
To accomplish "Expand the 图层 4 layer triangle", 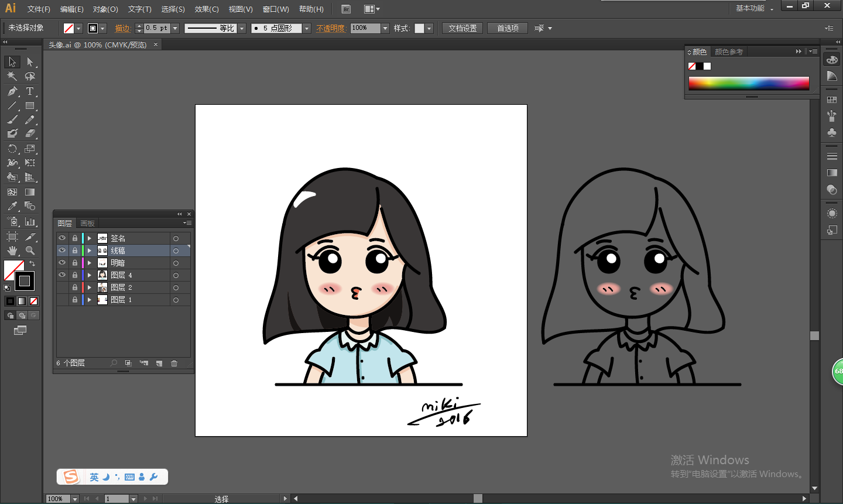I will click(90, 275).
